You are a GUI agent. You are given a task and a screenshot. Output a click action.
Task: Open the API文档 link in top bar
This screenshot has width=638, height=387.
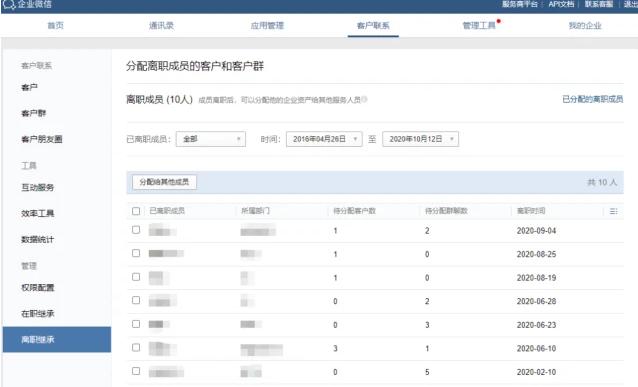click(561, 4)
